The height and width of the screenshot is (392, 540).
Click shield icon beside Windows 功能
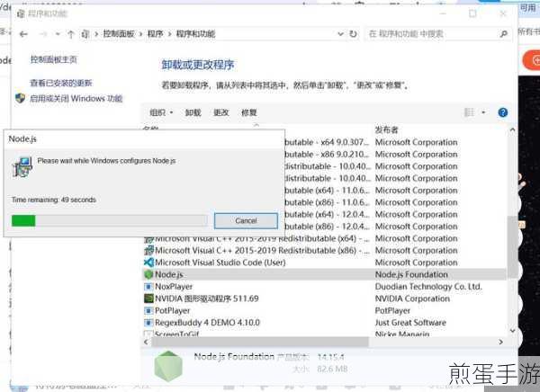(x=21, y=98)
